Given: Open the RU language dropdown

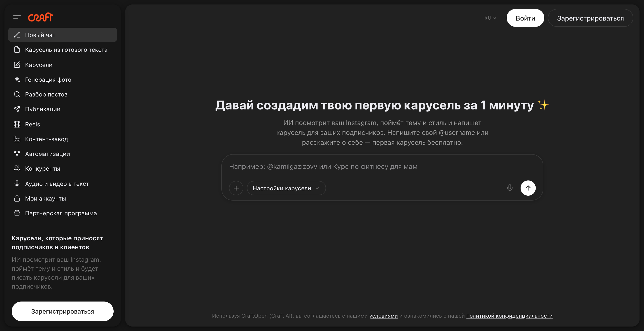Looking at the screenshot, I should (x=490, y=18).
